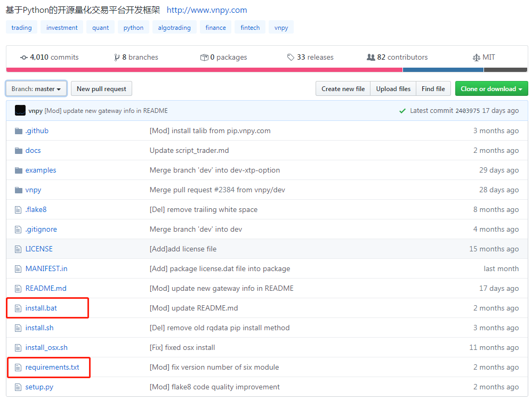
Task: Click the packages box icon
Action: (x=204, y=58)
